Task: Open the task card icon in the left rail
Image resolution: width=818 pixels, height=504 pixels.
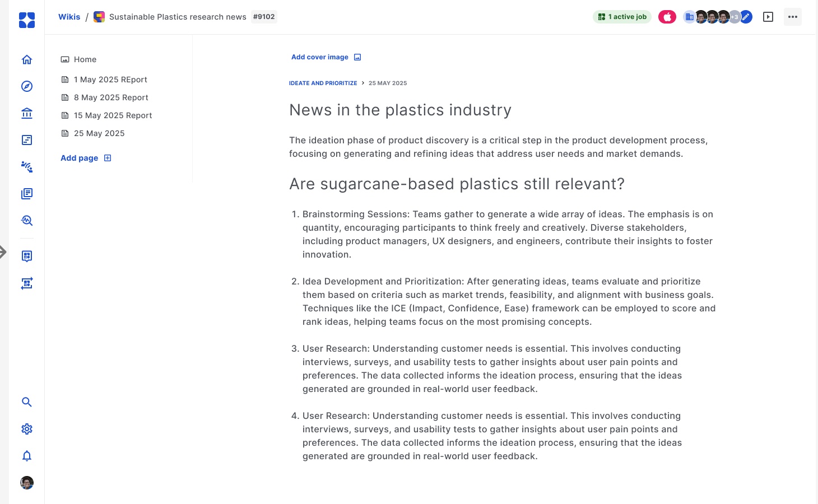Action: click(27, 140)
